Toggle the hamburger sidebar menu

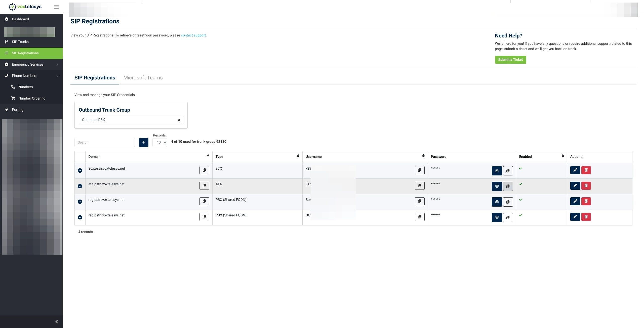(x=56, y=7)
